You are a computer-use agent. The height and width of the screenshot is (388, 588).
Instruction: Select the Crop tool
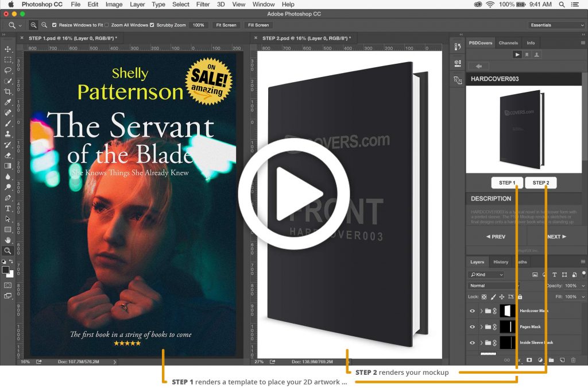7,91
